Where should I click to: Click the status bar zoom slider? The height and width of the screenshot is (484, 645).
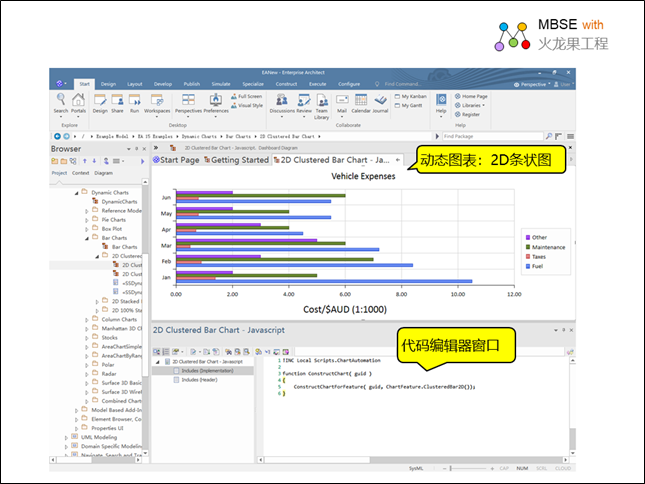point(468,468)
